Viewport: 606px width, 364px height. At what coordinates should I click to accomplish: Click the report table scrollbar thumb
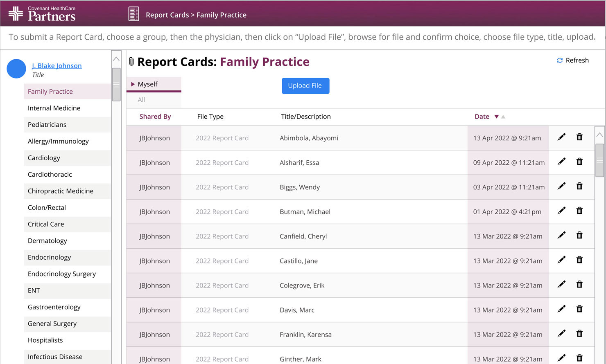(600, 160)
